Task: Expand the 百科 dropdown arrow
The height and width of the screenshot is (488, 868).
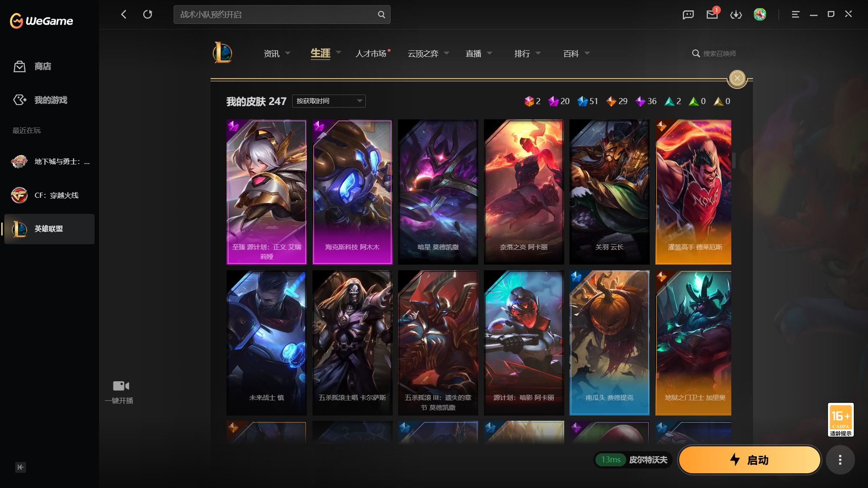Action: [x=587, y=53]
